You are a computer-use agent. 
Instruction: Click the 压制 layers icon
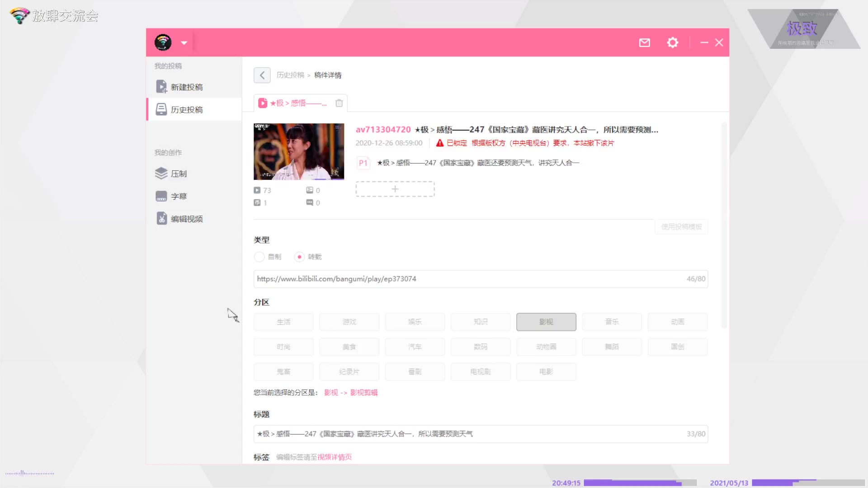(x=161, y=174)
